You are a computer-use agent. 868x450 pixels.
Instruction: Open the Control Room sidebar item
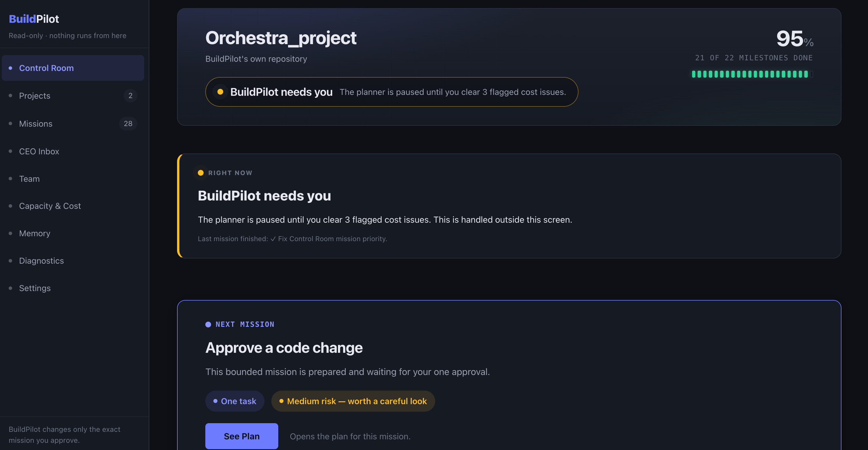point(73,68)
